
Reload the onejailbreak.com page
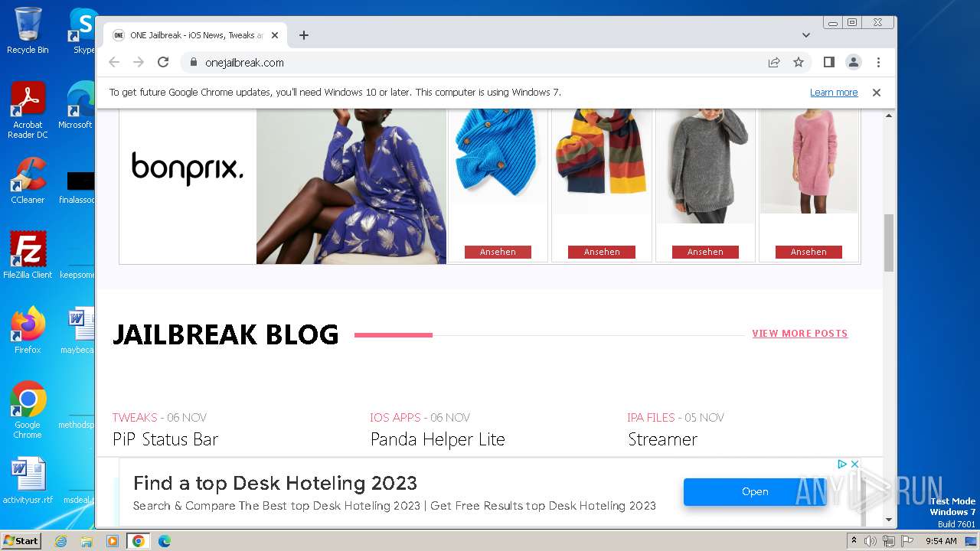point(163,63)
